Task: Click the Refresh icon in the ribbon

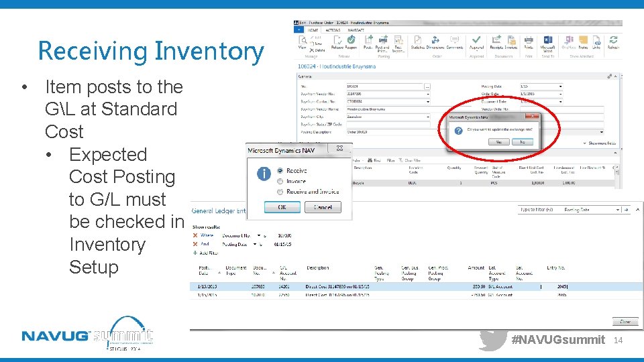Action: 613,42
